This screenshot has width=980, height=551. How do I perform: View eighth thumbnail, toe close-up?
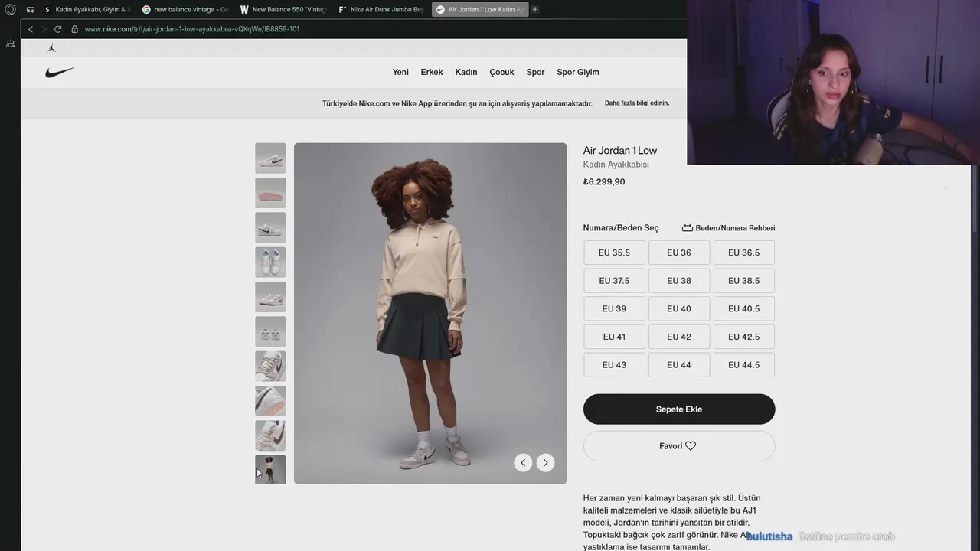[x=270, y=401]
